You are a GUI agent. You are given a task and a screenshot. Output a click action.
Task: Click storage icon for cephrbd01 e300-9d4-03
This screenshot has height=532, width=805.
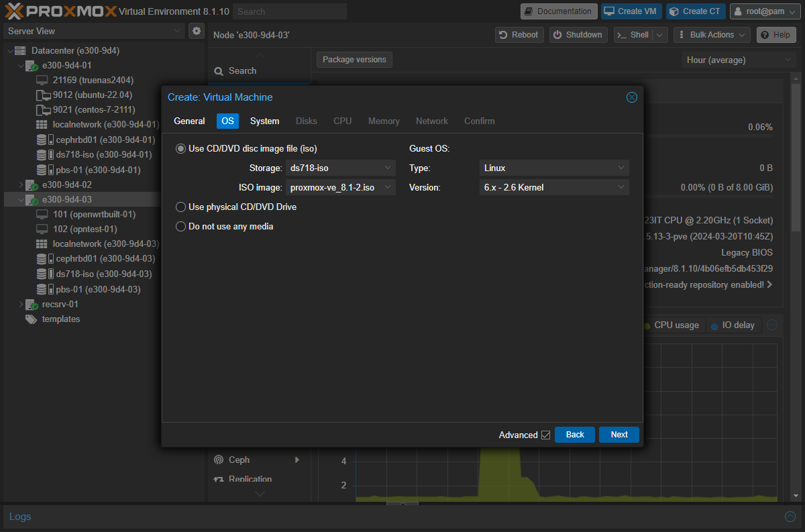coord(44,259)
